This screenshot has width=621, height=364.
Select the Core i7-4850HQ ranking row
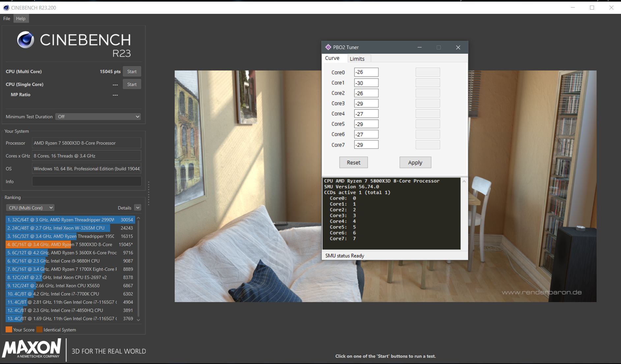70,310
